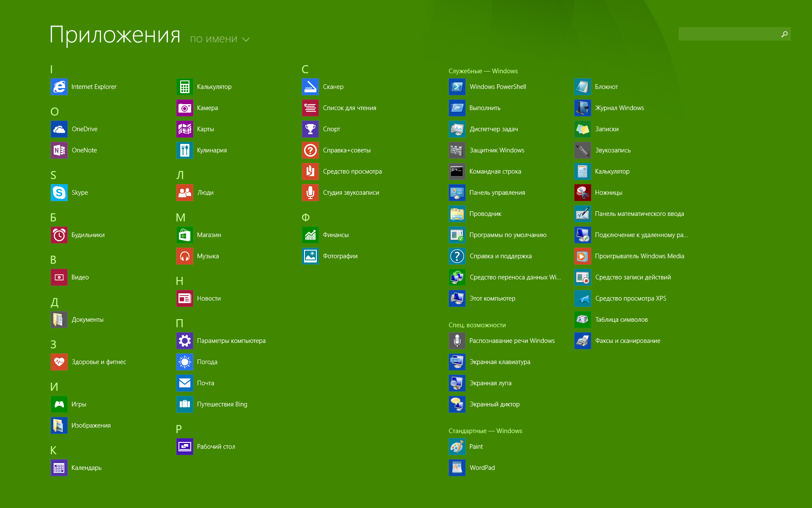Image resolution: width=812 pixels, height=508 pixels.
Task: Select the Стандартные — Windows group header
Action: (x=485, y=431)
